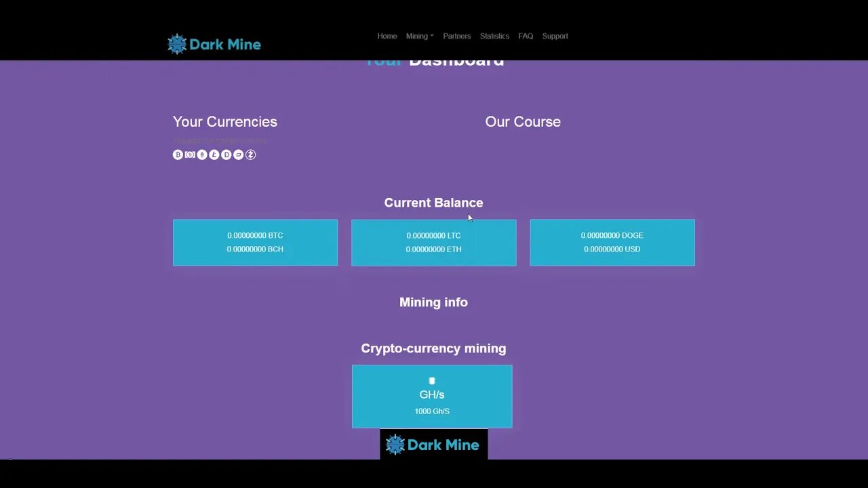868x488 pixels.
Task: Select the Dash currency icon
Action: pyautogui.click(x=238, y=155)
